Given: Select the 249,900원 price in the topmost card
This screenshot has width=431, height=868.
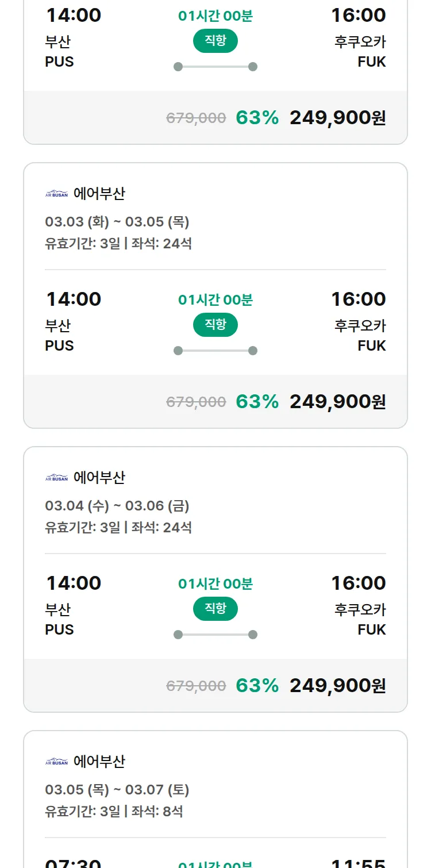Looking at the screenshot, I should click(x=337, y=117).
